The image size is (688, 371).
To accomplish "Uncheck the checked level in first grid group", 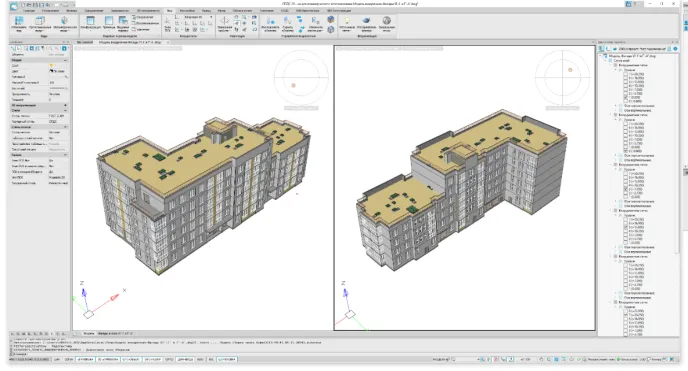I will click(x=626, y=97).
